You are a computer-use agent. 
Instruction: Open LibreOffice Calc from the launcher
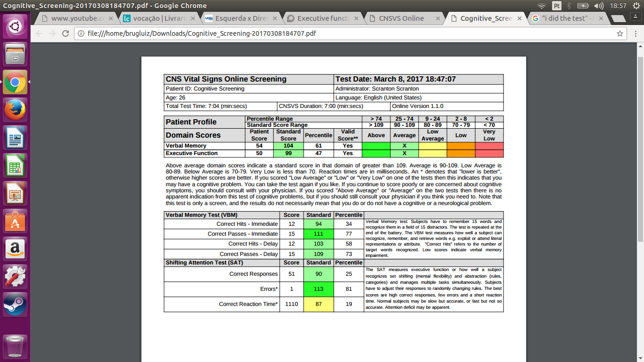(x=15, y=165)
